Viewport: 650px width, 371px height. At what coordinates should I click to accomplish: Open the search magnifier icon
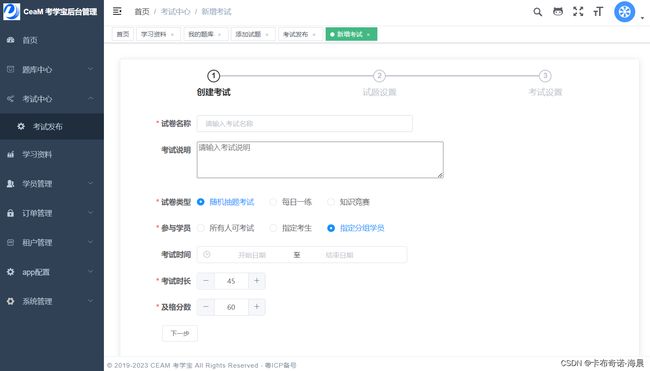[x=538, y=12]
